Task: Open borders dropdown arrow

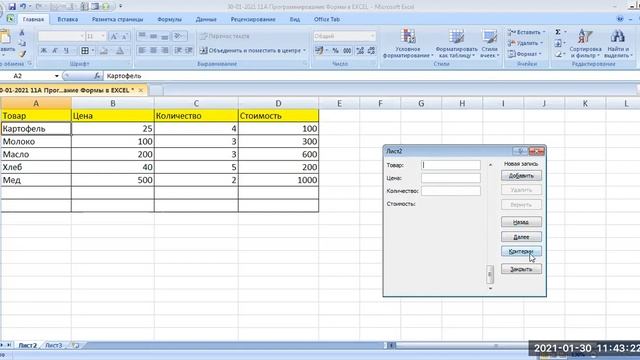Action: click(93, 51)
